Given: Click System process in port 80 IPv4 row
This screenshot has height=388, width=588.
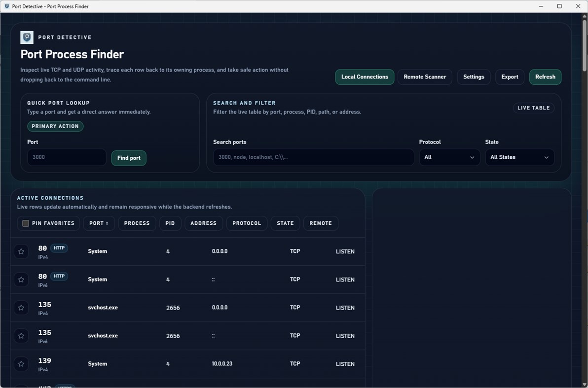Looking at the screenshot, I should 98,251.
